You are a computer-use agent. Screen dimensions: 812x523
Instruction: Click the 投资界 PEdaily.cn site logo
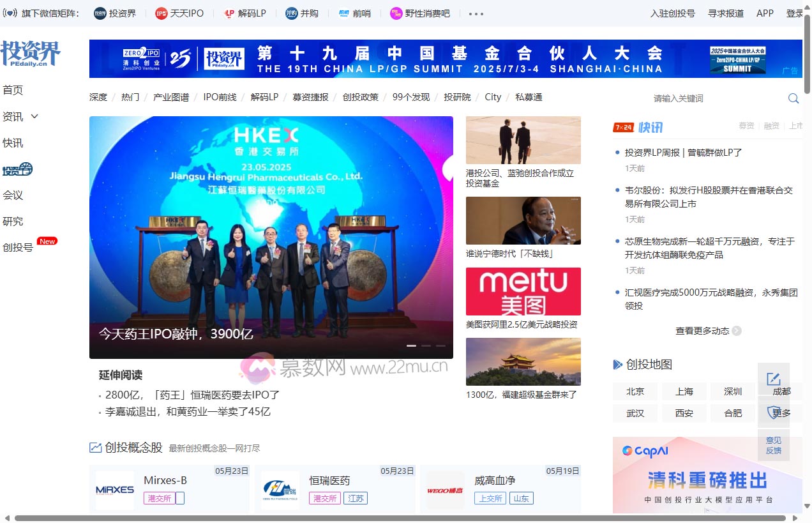click(x=30, y=54)
